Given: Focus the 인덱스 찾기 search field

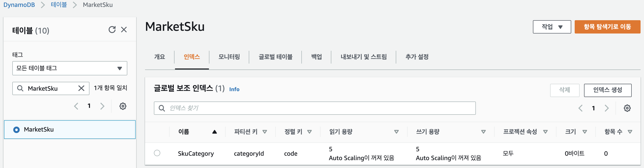Looking at the screenshot, I should 314,108.
